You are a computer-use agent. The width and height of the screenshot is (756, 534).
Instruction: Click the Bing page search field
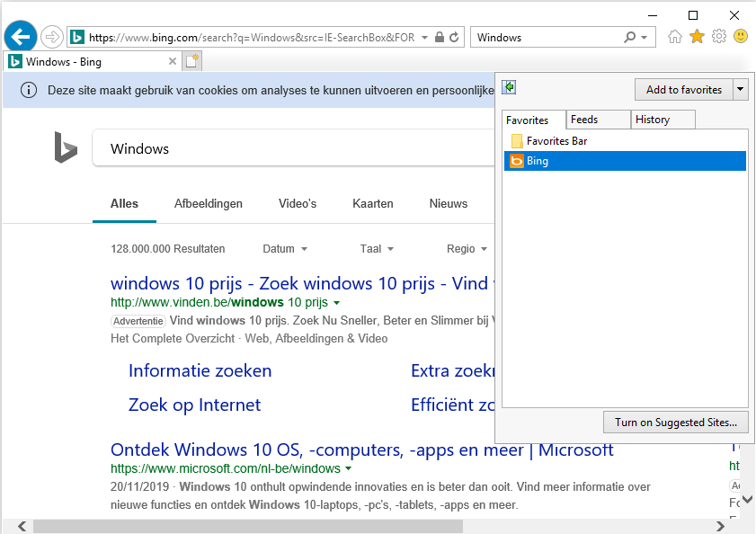(294, 148)
